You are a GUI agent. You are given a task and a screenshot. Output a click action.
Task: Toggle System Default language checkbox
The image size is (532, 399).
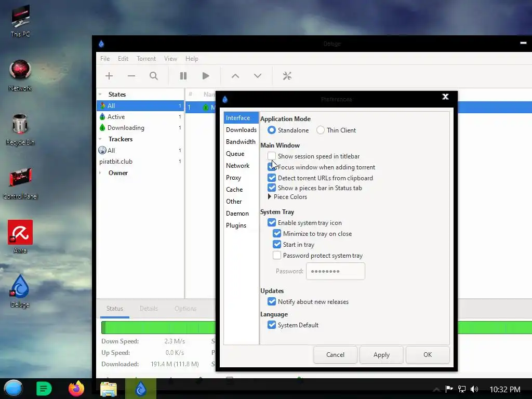[271, 325]
